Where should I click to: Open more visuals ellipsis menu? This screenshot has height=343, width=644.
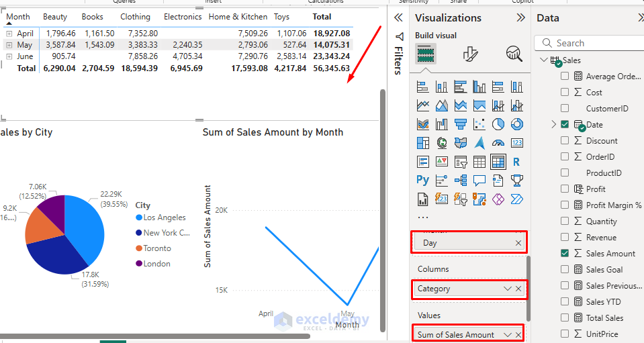(x=422, y=217)
